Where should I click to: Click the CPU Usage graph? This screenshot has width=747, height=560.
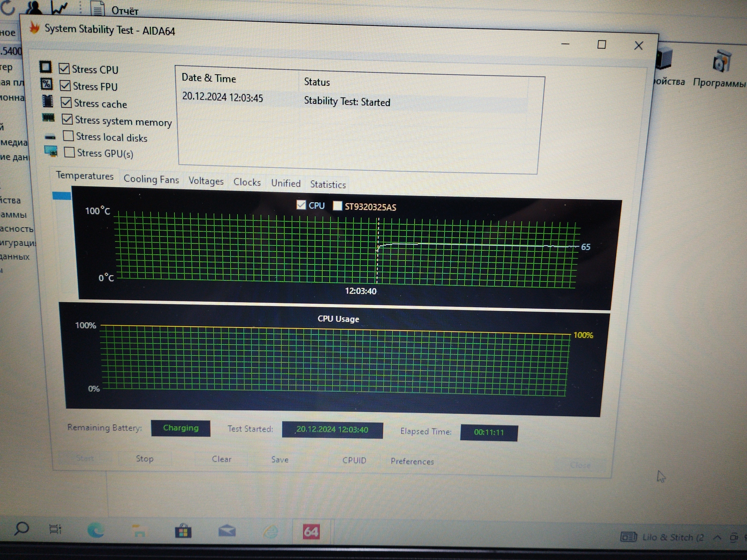coord(334,360)
